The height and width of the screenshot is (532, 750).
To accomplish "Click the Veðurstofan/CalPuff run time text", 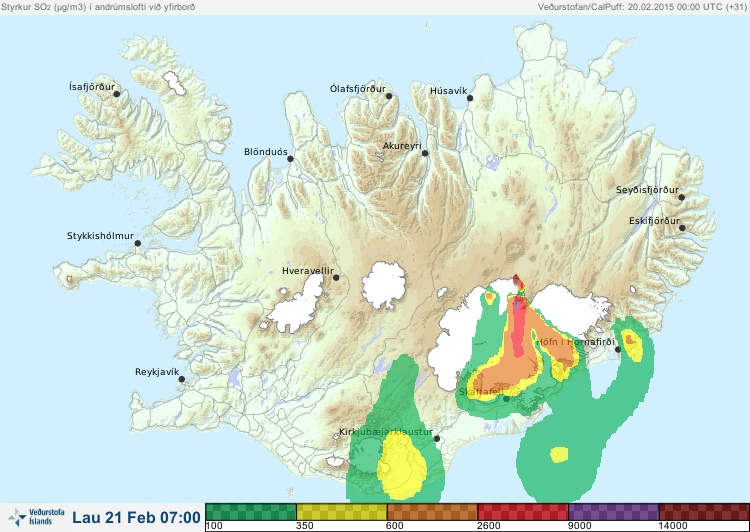I will [641, 7].
